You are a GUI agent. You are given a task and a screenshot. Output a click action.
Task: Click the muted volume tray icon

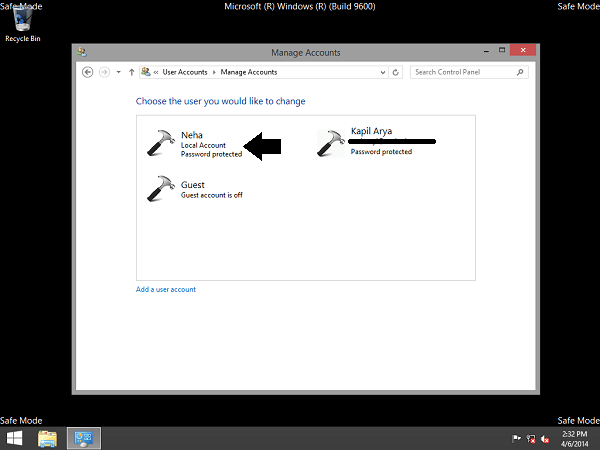(545, 439)
